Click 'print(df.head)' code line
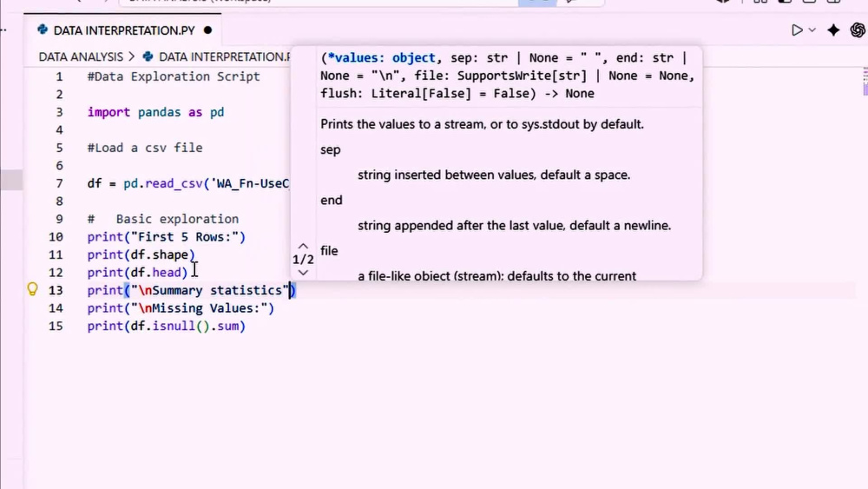 [137, 273]
